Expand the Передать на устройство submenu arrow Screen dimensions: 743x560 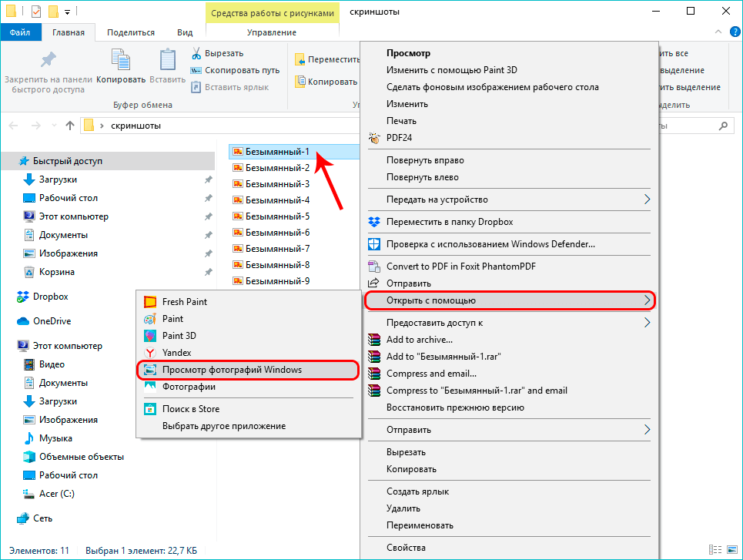click(x=647, y=200)
